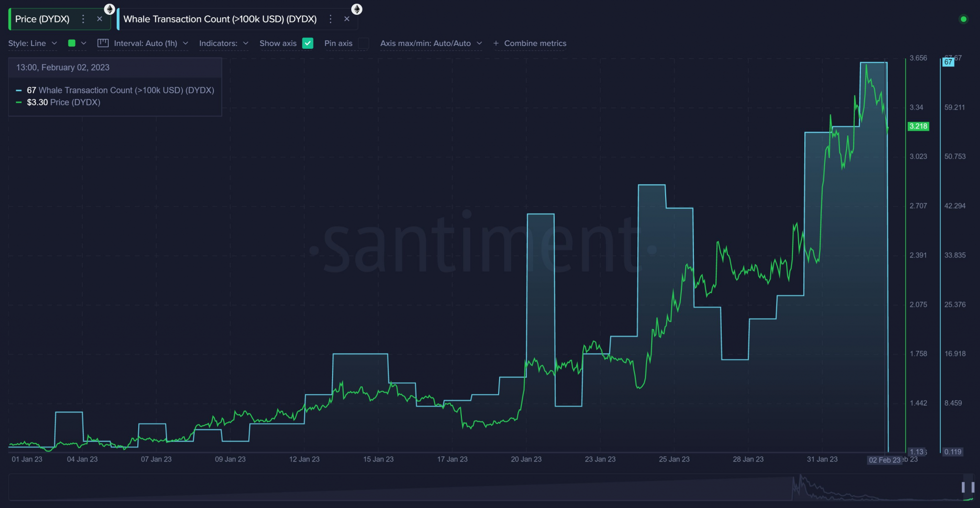
Task: Click the 67 whale count axis label
Action: point(948,62)
